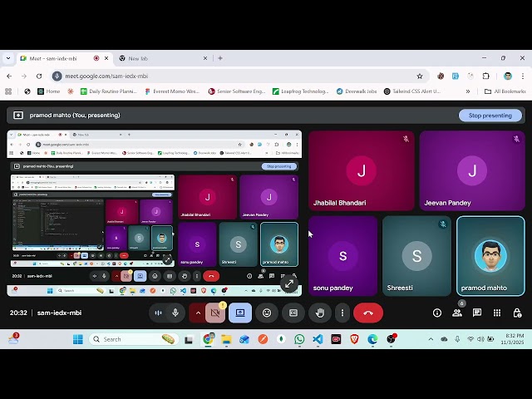Open the Chrome extensions puzzle icon
Image resolution: width=532 pixels, height=399 pixels.
[x=485, y=76]
